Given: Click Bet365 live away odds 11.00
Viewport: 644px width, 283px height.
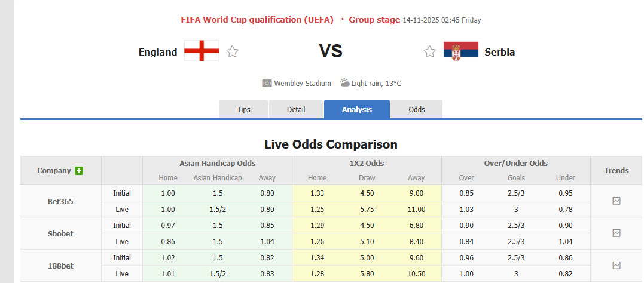Looking at the screenshot, I should point(416,209).
